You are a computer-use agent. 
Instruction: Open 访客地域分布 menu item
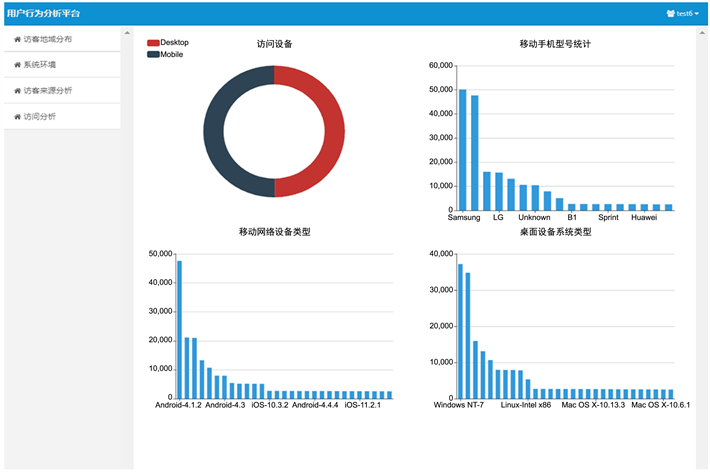(x=48, y=39)
